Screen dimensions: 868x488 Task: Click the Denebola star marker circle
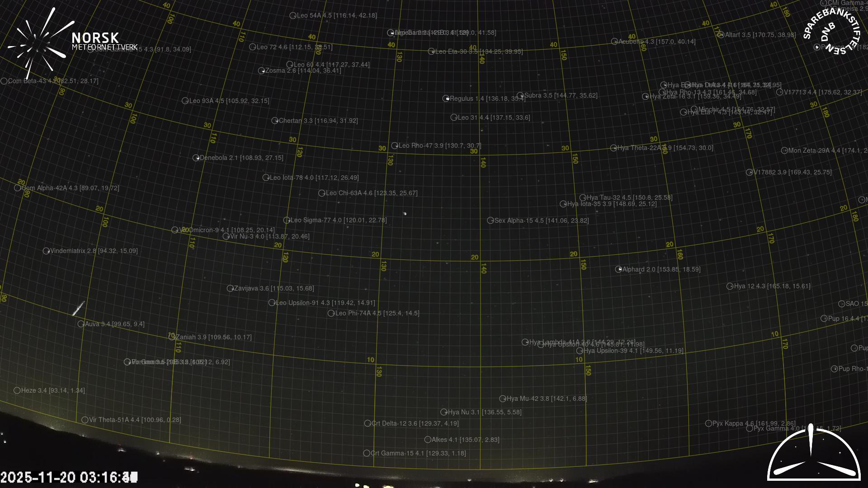(196, 158)
